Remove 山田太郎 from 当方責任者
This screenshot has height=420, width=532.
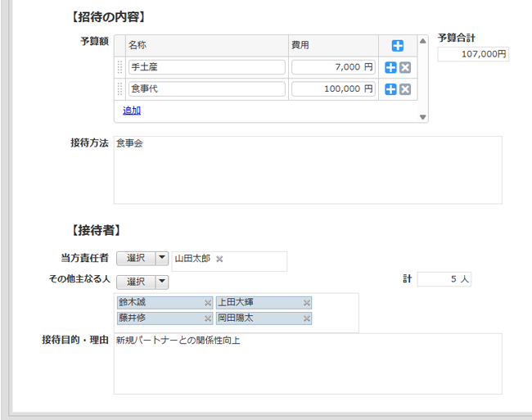(x=219, y=259)
